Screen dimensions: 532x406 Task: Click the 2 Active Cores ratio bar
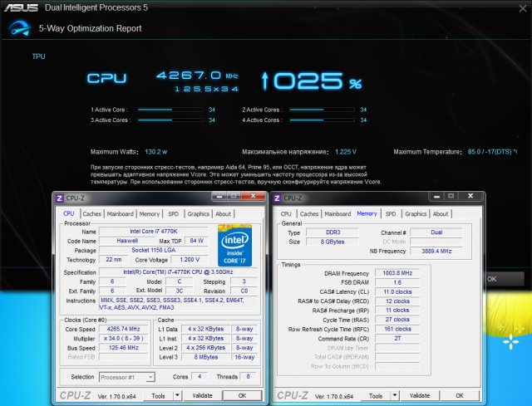(322, 110)
